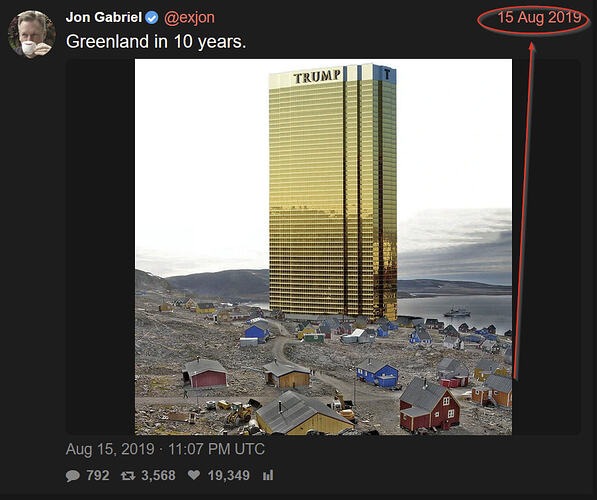Click the large red house with white windows
This screenshot has height=500, width=597.
tap(429, 404)
